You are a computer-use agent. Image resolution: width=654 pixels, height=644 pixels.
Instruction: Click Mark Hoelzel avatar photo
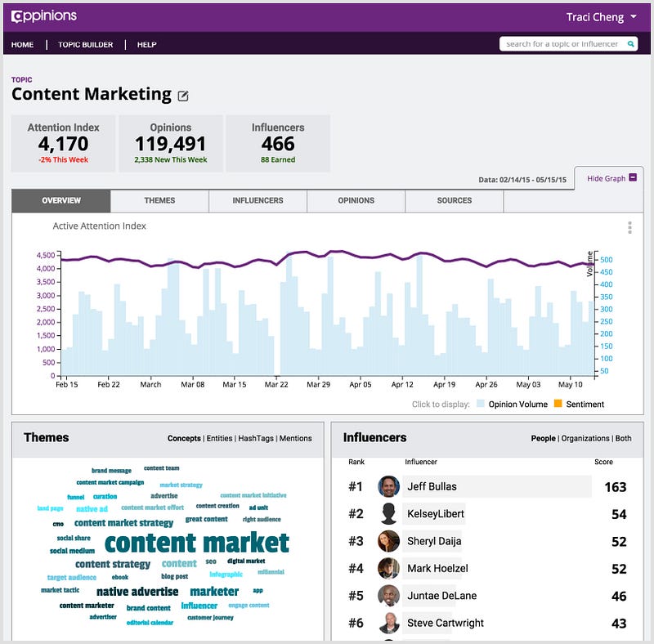coord(389,568)
